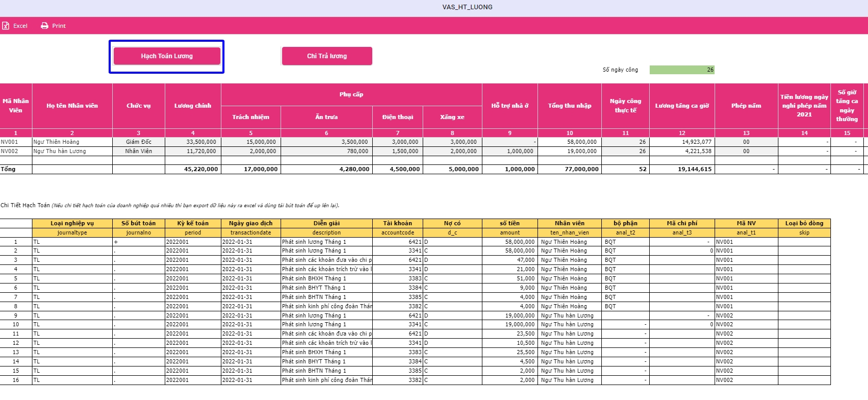The height and width of the screenshot is (400, 868).
Task: Click the Loại nghiệp vụ column header
Action: click(72, 223)
